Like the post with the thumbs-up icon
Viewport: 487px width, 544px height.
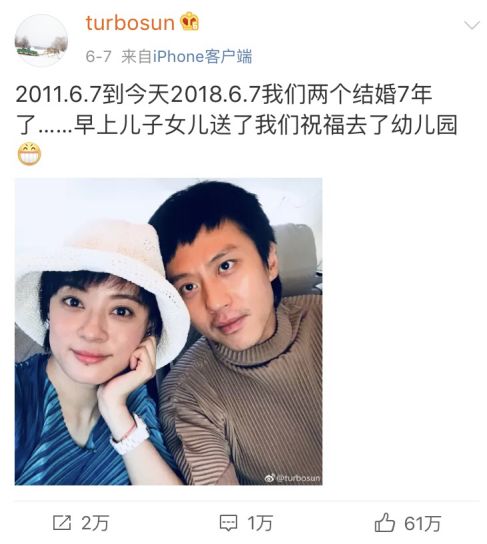tap(385, 522)
